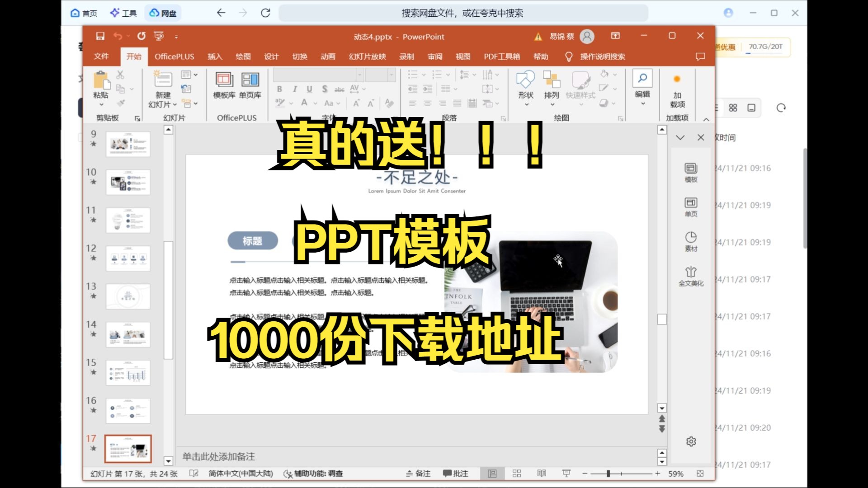Image resolution: width=868 pixels, height=488 pixels.
Task: Open ribbon display options icon
Action: pos(615,36)
